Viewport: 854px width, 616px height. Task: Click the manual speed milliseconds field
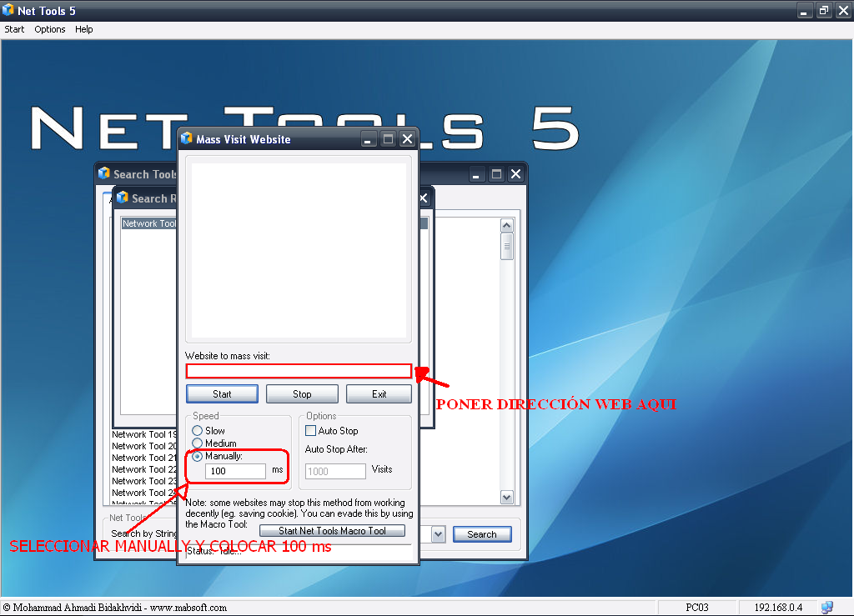click(235, 471)
